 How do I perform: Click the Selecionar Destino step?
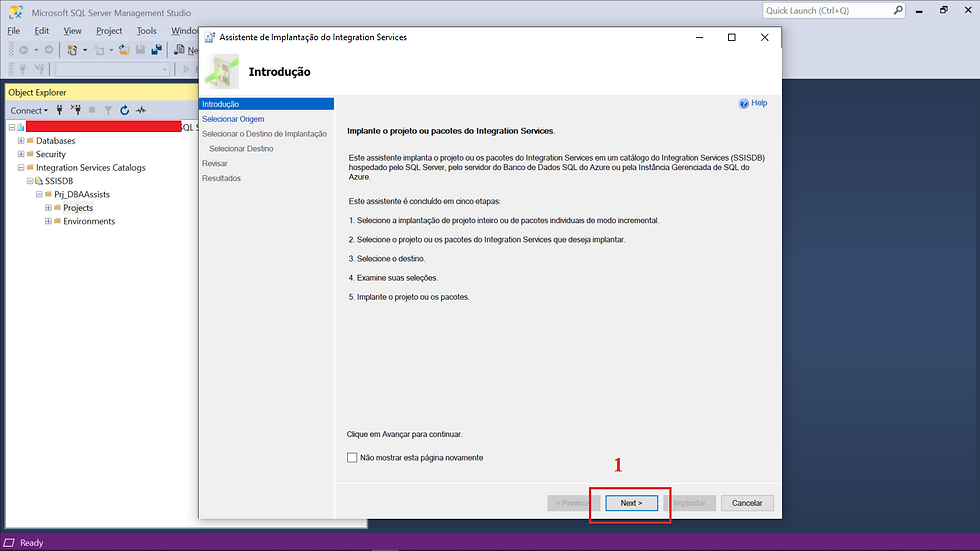pos(241,149)
